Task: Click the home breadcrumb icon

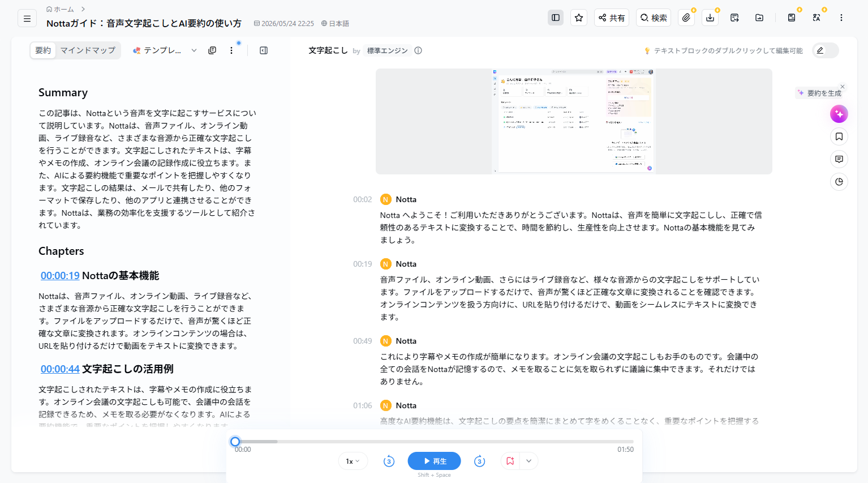Action: [49, 9]
